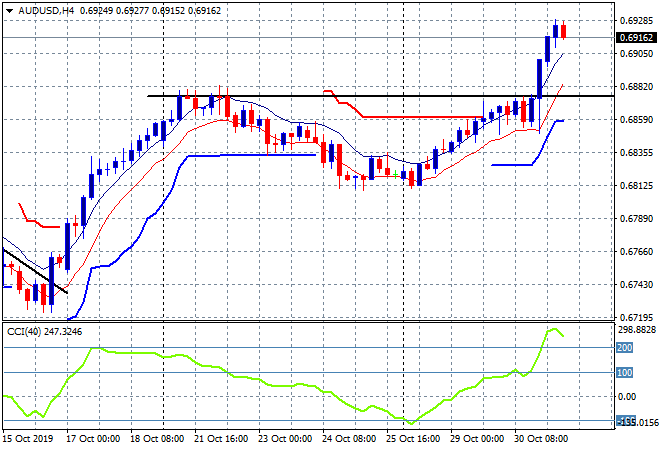Click the 0.69285 price axis label
The width and height of the screenshot is (660, 450).
636,20
